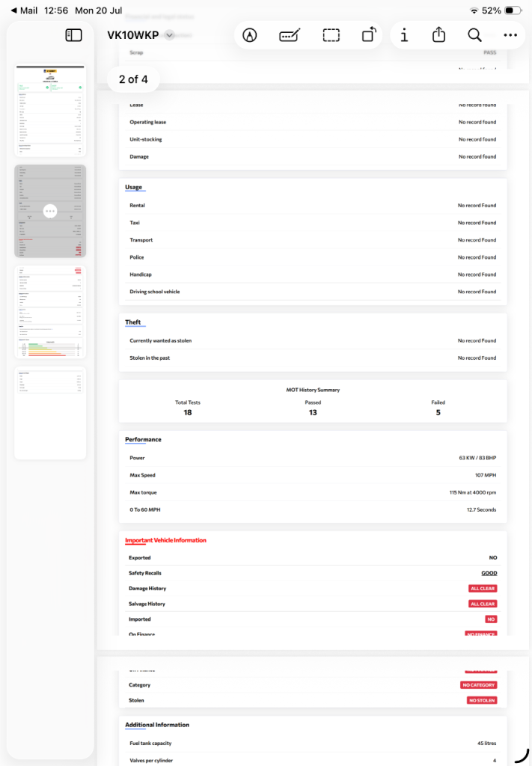Screen dimensions: 532x766
Task: Click the 'Rental' row label
Action: coord(137,206)
